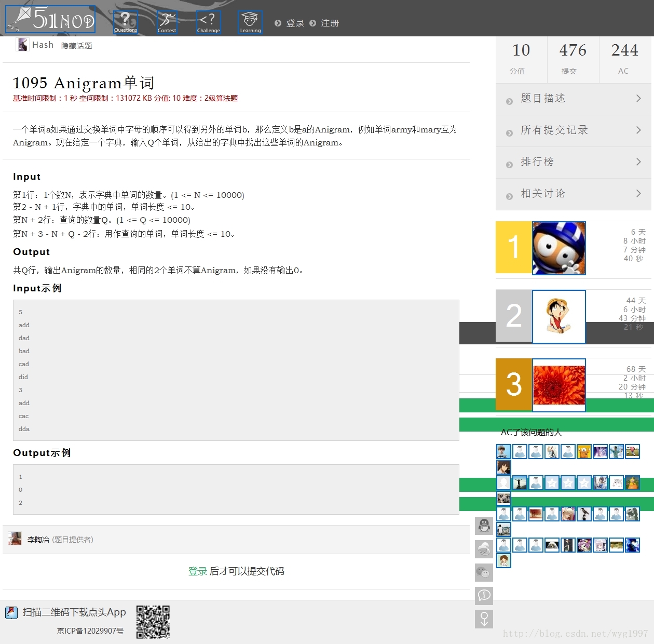654x644 pixels.
Task: Open the feedback speech-bubble icon
Action: pyautogui.click(x=484, y=595)
